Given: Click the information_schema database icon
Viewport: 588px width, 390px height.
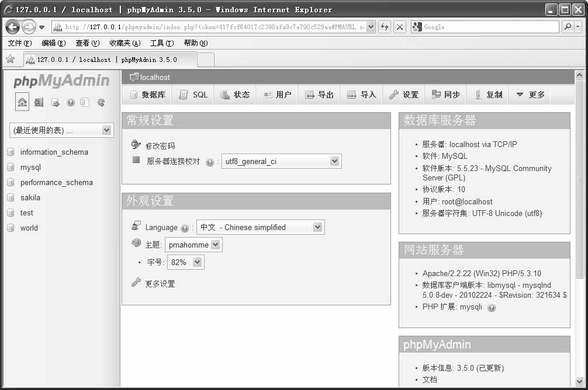Looking at the screenshot, I should click(x=11, y=152).
